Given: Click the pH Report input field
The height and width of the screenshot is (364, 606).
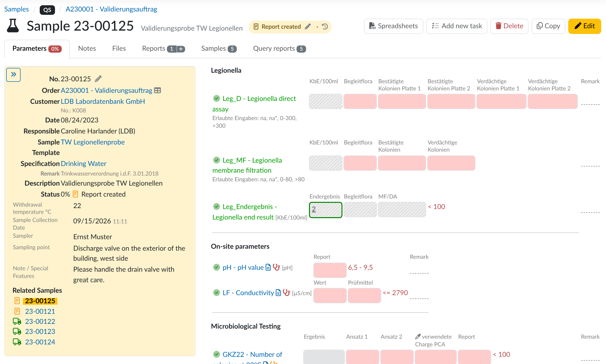Looking at the screenshot, I should (330, 270).
